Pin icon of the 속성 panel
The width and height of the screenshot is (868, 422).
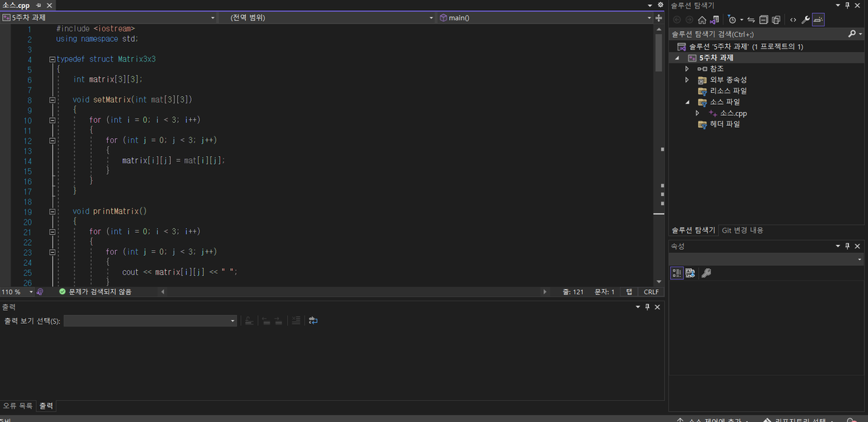coord(848,246)
